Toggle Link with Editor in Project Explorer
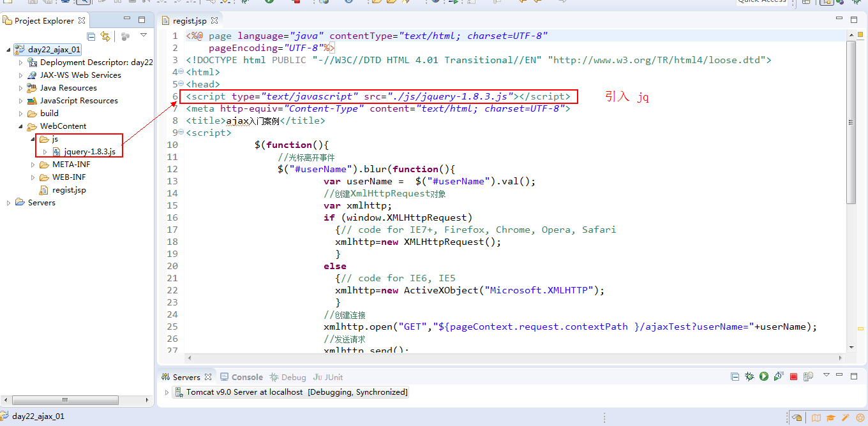Image resolution: width=868 pixels, height=426 pixels. 105,36
